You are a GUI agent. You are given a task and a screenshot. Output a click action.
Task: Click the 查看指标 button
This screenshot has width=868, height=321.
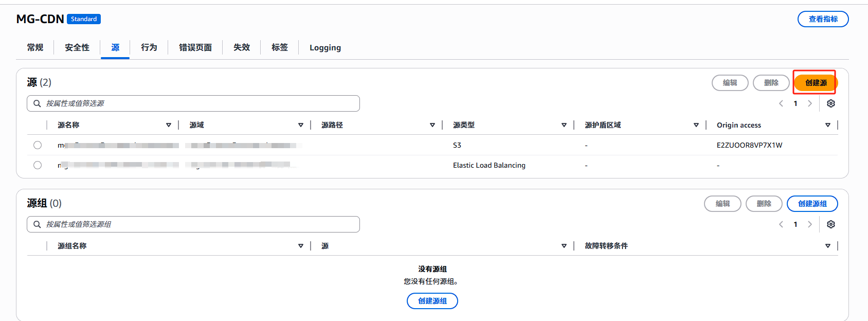(823, 19)
